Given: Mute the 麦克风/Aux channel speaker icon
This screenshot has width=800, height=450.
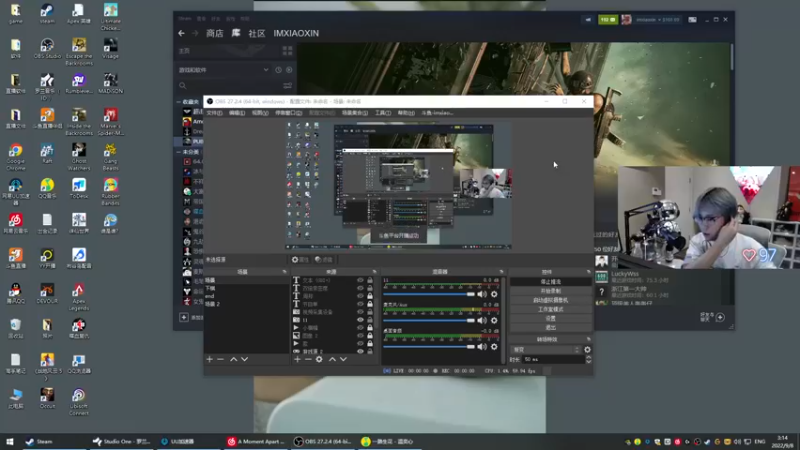Looking at the screenshot, I should click(482, 320).
